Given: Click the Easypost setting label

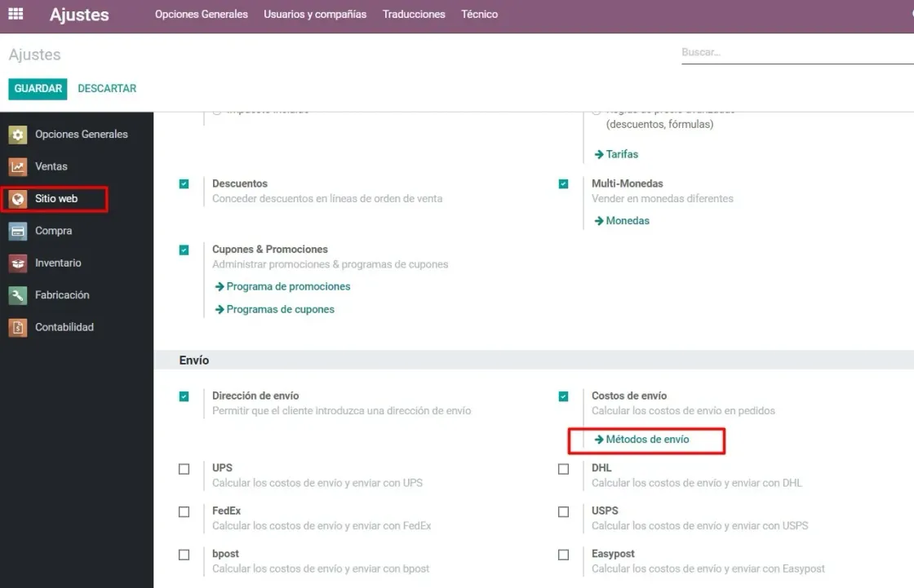Looking at the screenshot, I should pyautogui.click(x=613, y=554).
